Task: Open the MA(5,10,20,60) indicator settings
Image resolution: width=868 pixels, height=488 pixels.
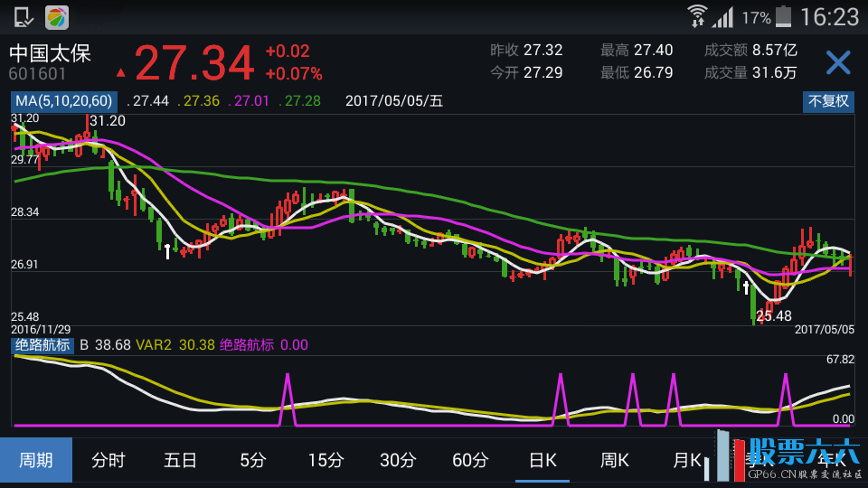Action: (63, 101)
